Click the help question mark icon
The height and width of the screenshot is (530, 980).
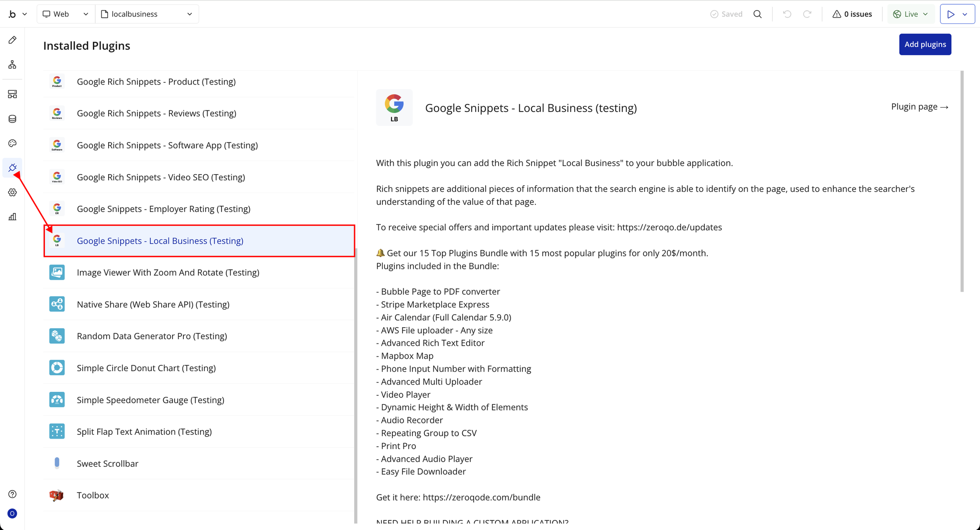click(x=12, y=494)
